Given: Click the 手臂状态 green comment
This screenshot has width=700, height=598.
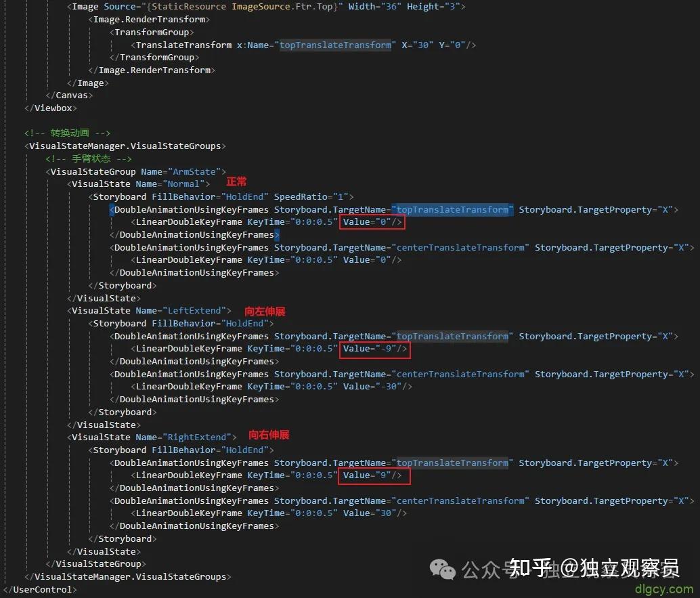Looking at the screenshot, I should 92,158.
